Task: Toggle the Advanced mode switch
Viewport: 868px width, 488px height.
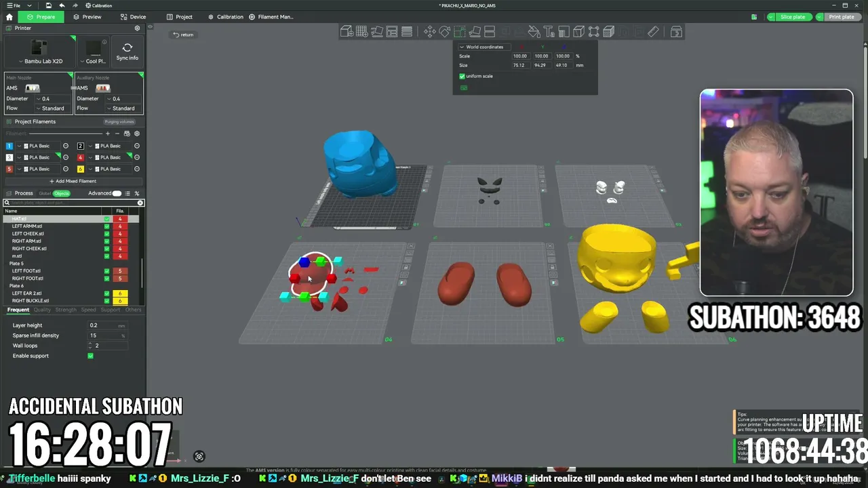Action: click(117, 193)
